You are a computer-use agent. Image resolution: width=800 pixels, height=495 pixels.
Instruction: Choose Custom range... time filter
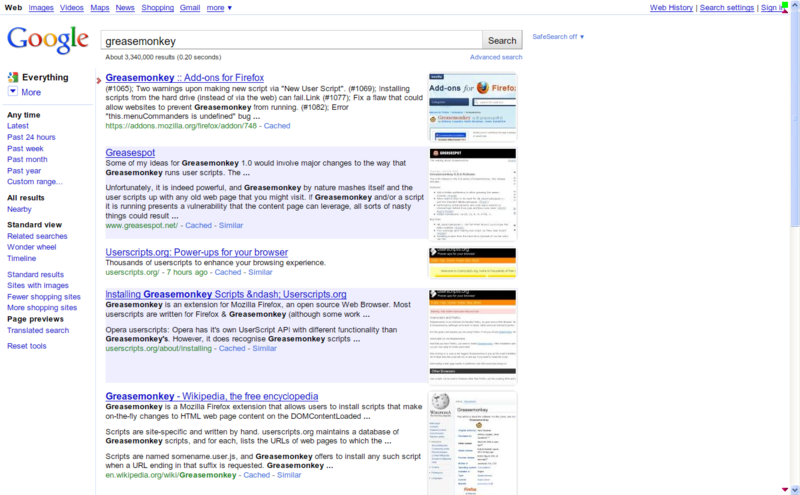pyautogui.click(x=35, y=182)
